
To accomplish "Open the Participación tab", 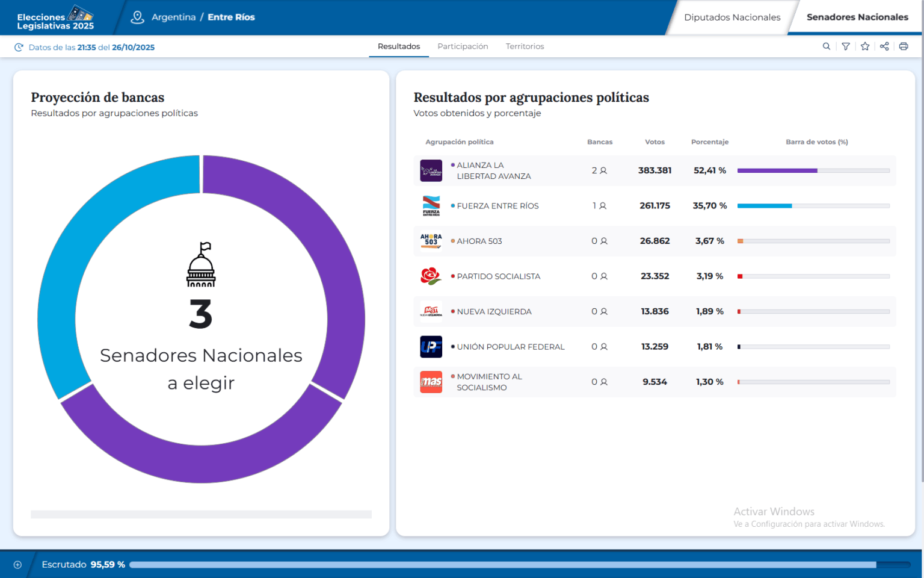I will click(x=463, y=46).
